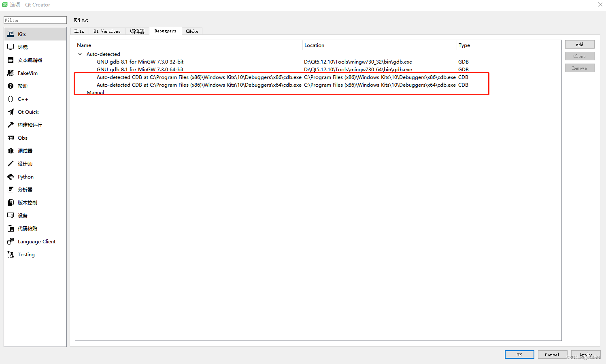Select the Debuggers tab
Image resolution: width=606 pixels, height=364 pixels.
(165, 31)
